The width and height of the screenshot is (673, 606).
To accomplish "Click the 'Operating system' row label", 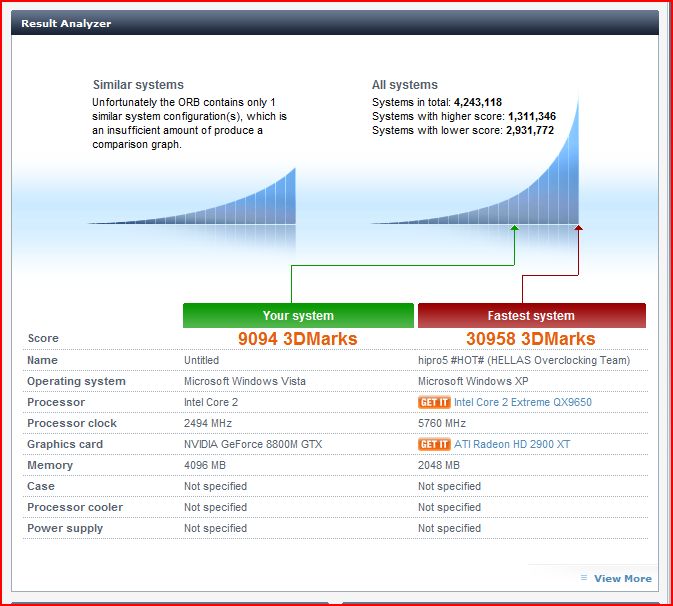I will (76, 381).
